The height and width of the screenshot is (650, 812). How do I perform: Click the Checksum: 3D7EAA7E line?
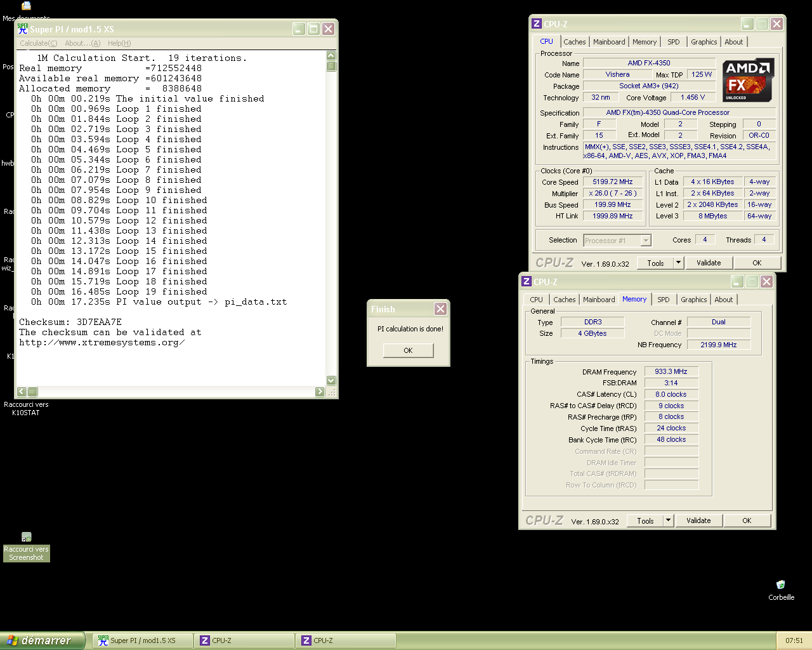tap(70, 322)
